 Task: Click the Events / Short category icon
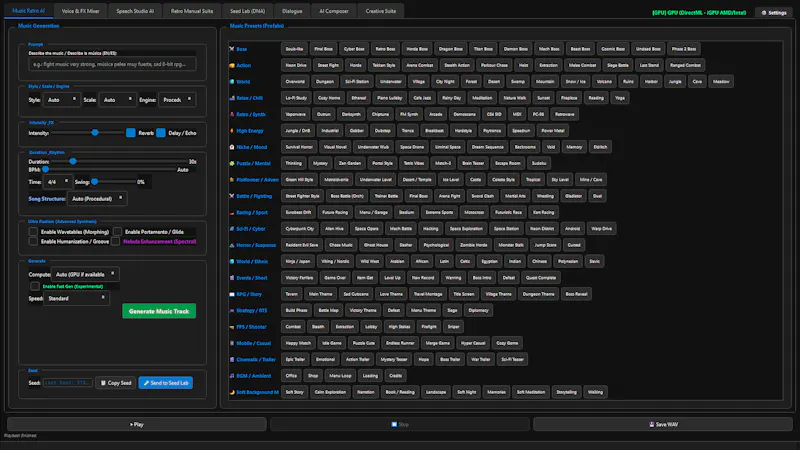[x=232, y=278]
